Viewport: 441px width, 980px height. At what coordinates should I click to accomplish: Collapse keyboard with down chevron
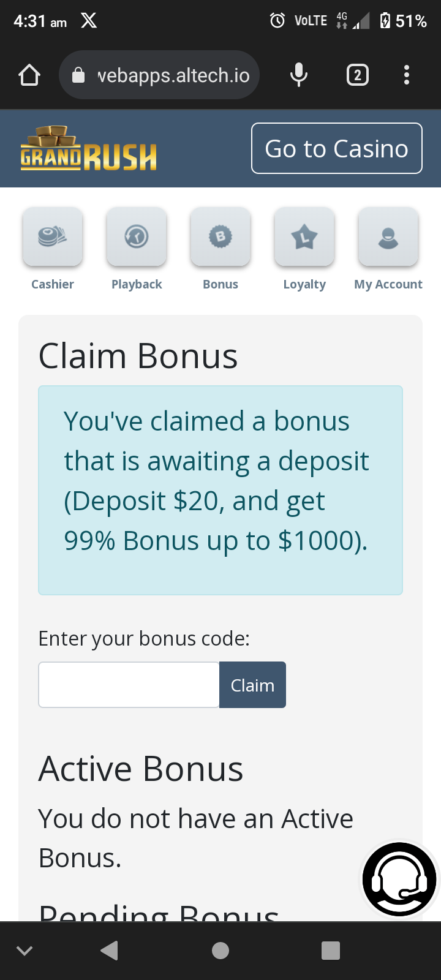[x=24, y=951]
